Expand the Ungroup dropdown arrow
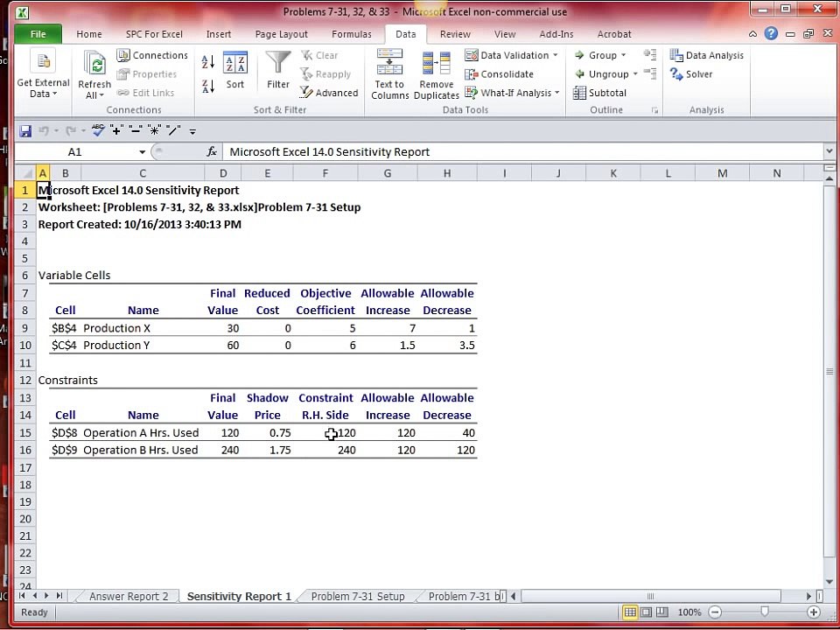Image resolution: width=840 pixels, height=630 pixels. tap(635, 73)
